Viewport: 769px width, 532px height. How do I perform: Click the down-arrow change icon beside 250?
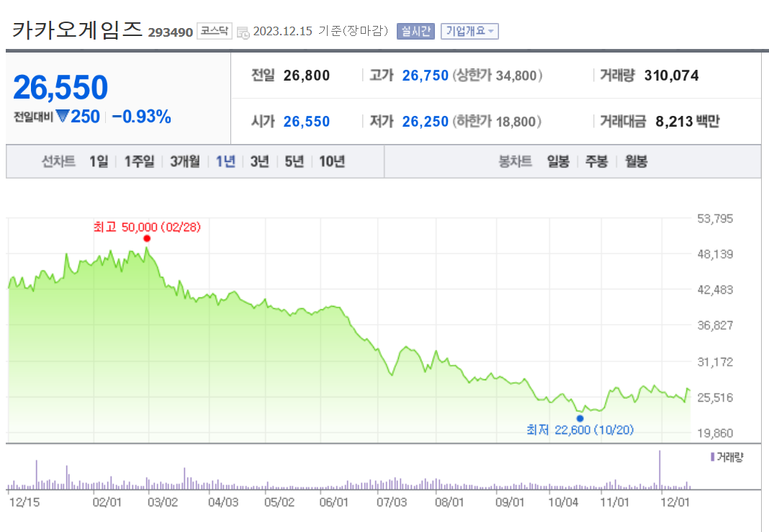(63, 116)
